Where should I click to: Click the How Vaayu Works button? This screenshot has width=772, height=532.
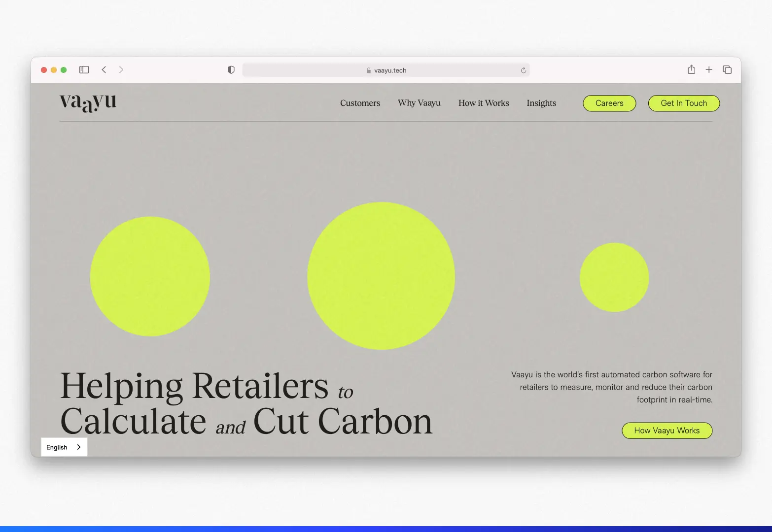(x=667, y=430)
